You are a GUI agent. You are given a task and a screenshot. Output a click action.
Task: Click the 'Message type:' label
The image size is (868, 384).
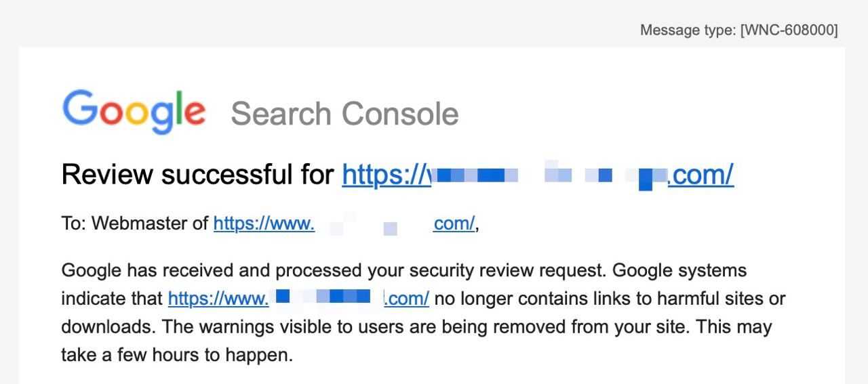coord(688,30)
